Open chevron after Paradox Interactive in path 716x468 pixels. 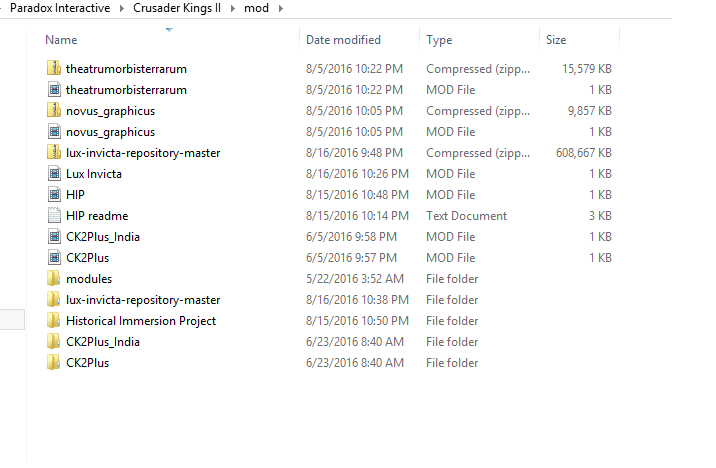coord(122,8)
